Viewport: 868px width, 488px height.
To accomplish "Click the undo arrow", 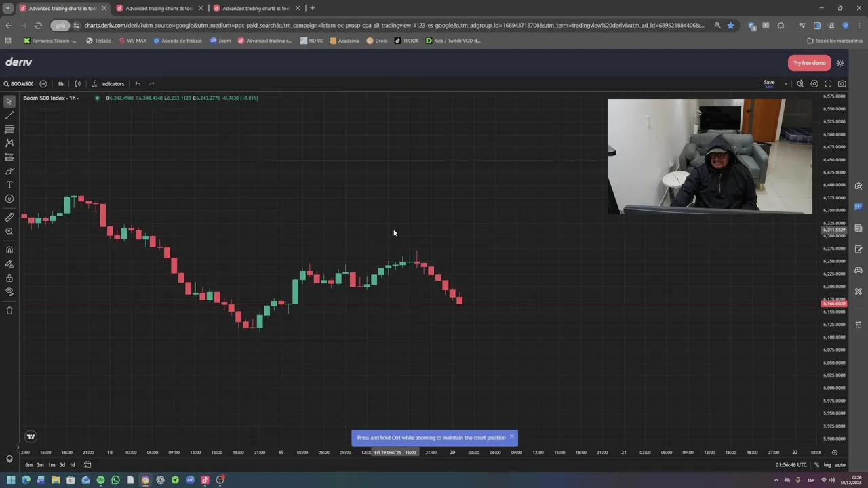I will [x=138, y=84].
